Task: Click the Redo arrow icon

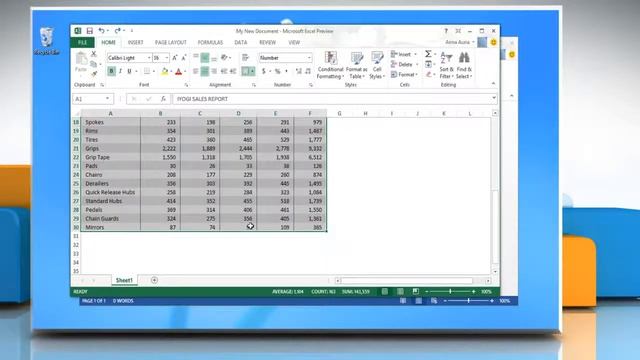Action: [118, 31]
